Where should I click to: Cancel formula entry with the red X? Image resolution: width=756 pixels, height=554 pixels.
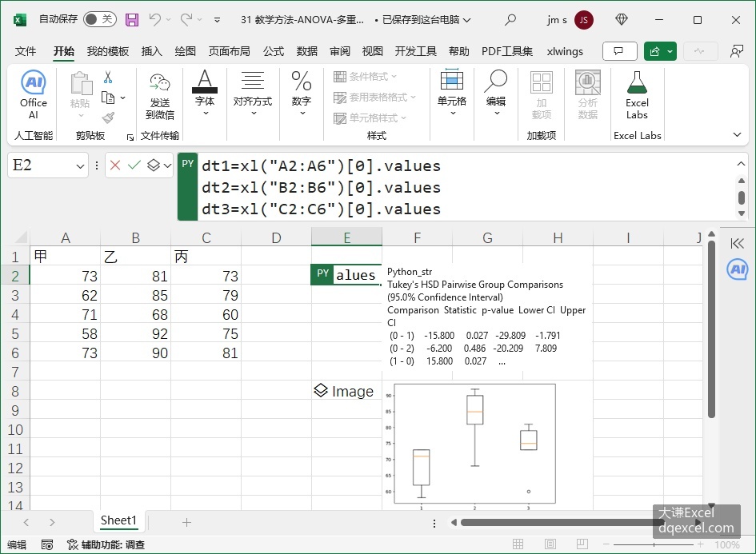[114, 165]
